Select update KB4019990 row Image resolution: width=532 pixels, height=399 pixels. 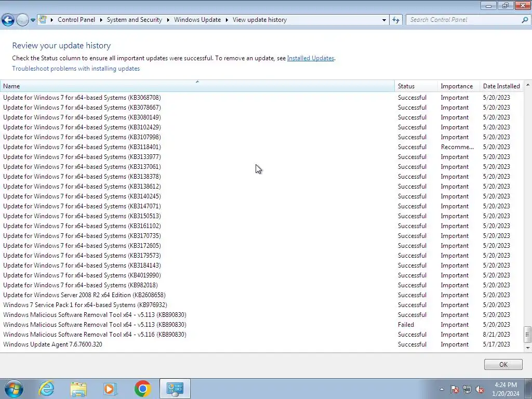(262, 275)
